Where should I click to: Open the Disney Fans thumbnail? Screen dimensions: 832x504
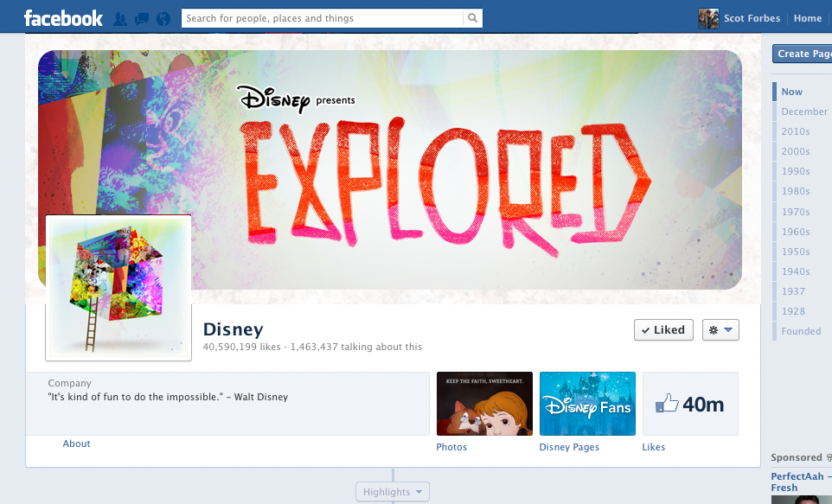pyautogui.click(x=587, y=404)
